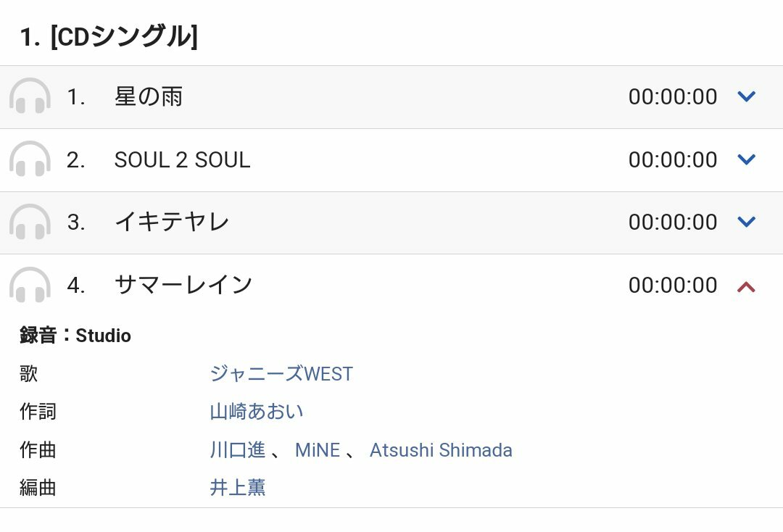Click headphone icon for 星の雨

30,97
